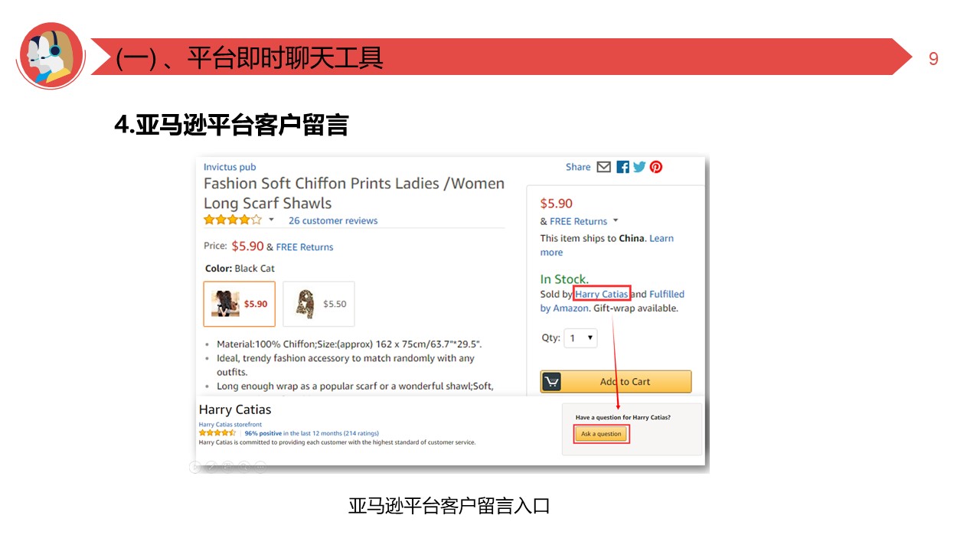Open the slideshow more options ellipsis icon
980x551 pixels.
coord(260,466)
